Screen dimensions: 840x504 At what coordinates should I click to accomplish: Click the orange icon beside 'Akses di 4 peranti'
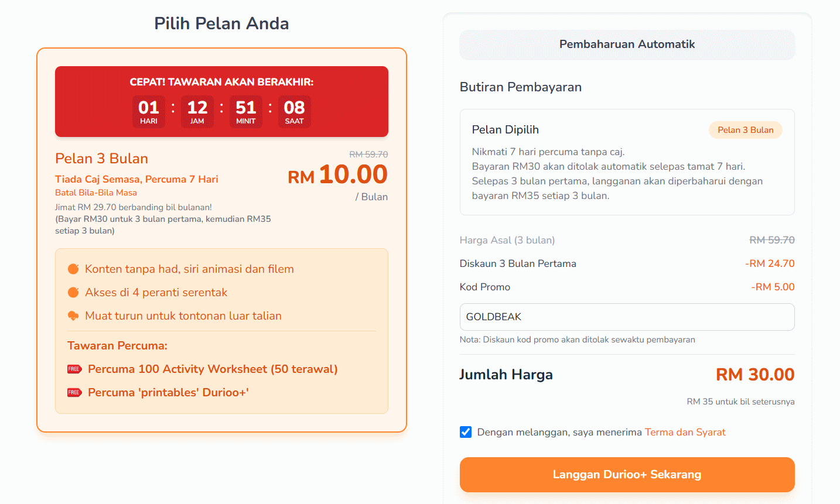click(73, 292)
